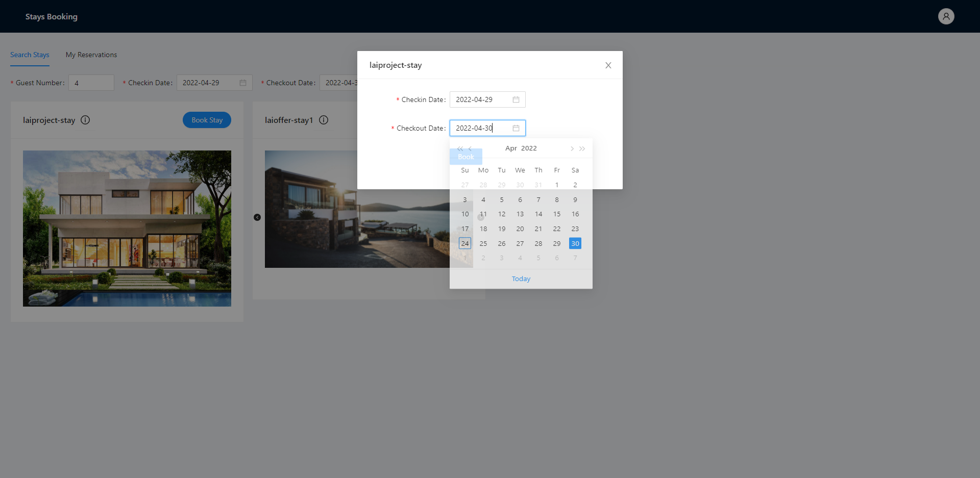Jump to next year with the double-right arrow
The image size is (980, 478).
[582, 148]
